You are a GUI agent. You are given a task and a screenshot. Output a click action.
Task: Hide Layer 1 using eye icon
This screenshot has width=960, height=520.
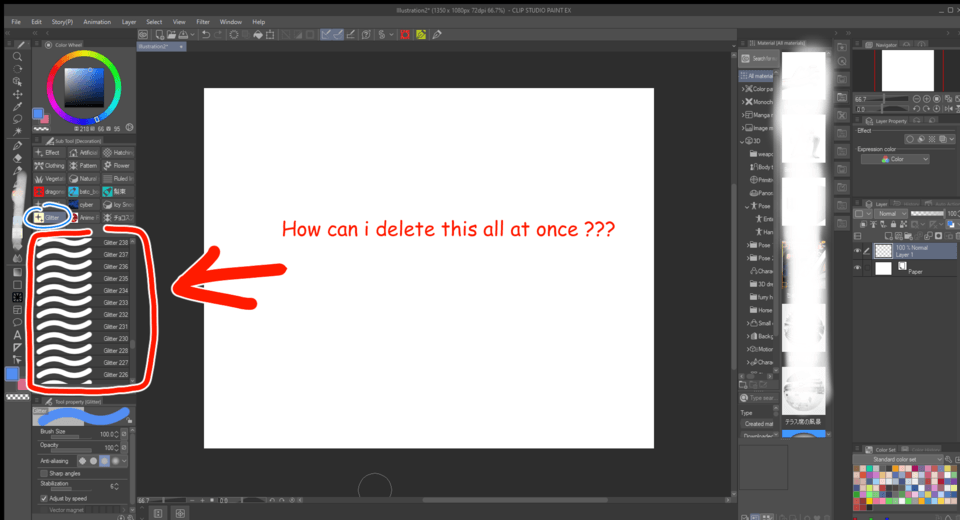(857, 251)
